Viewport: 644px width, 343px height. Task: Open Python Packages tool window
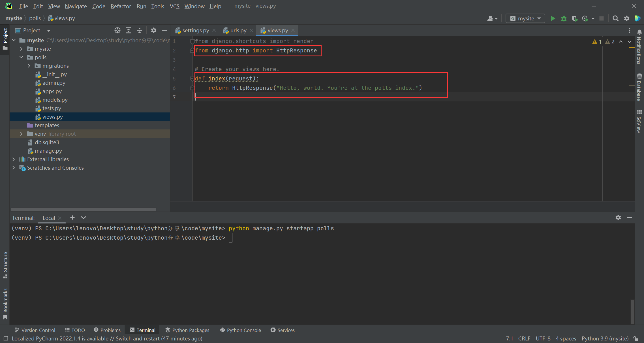click(x=187, y=330)
